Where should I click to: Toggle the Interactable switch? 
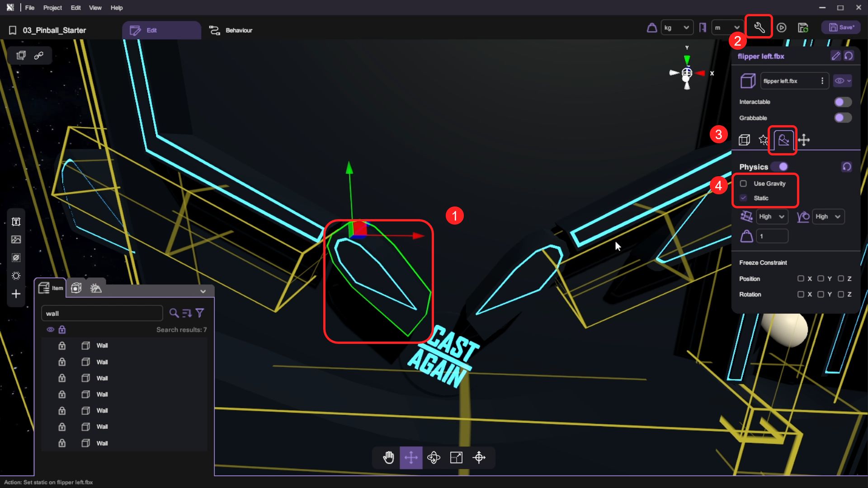tap(842, 102)
